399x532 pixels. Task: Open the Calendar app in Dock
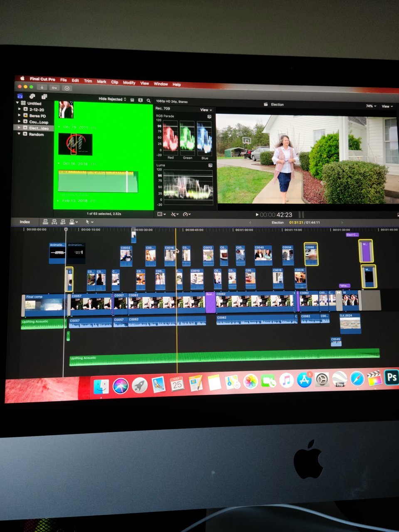pyautogui.click(x=177, y=384)
